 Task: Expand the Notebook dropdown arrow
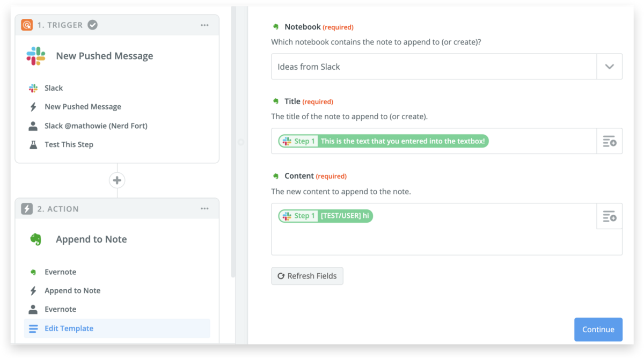609,67
